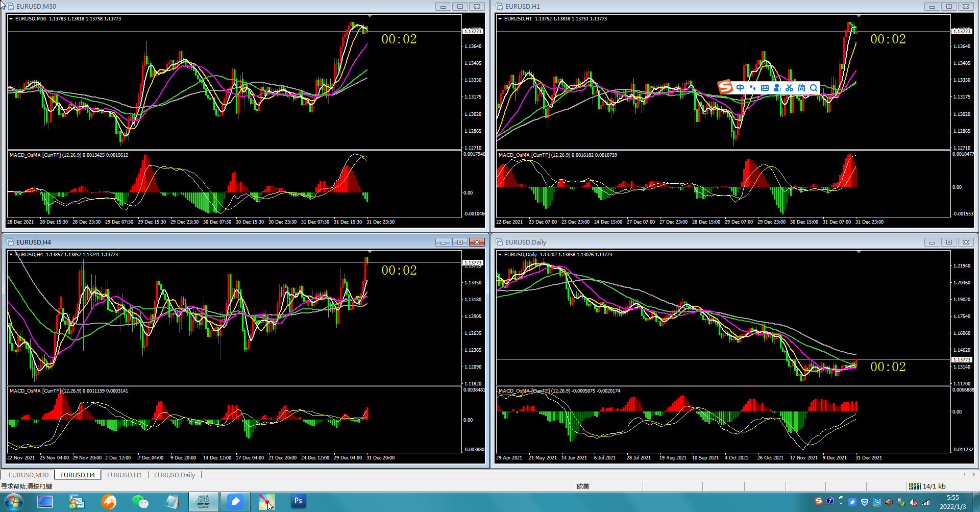Expand the EURUSD,Daily chart dropdown triangle
Image resolution: width=980 pixels, height=512 pixels.
pyautogui.click(x=500, y=255)
